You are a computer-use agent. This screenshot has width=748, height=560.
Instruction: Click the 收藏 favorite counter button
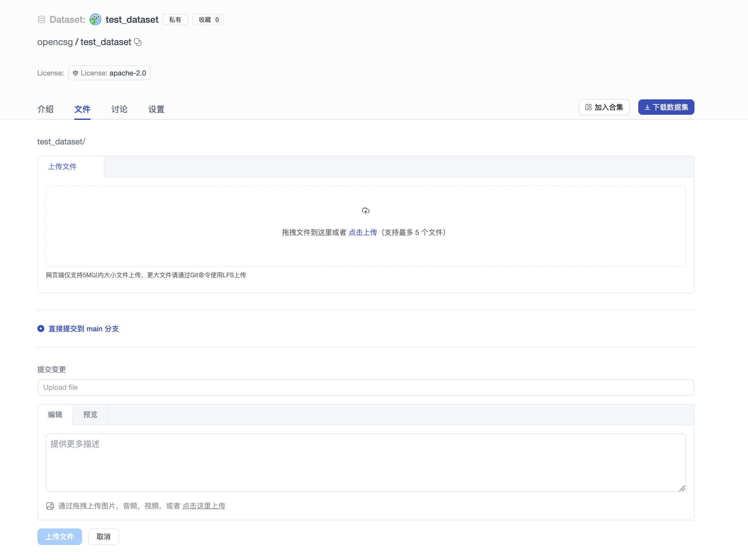[x=208, y=20]
